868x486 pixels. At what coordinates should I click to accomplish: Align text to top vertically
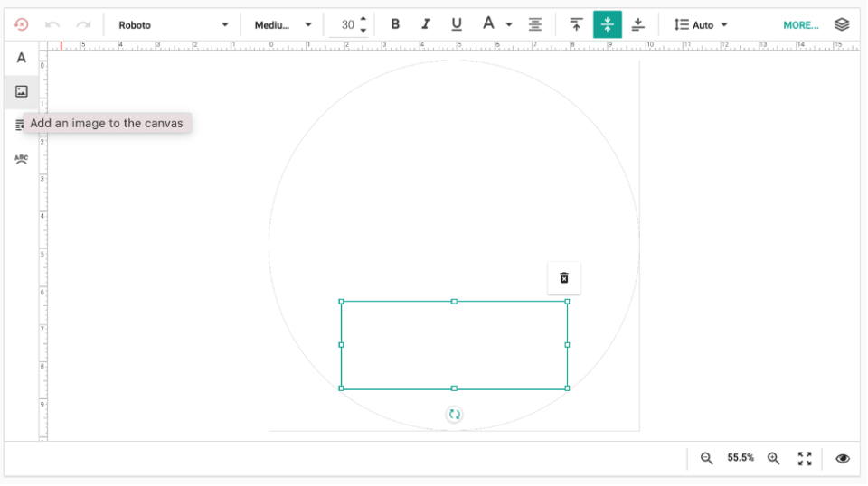click(576, 24)
